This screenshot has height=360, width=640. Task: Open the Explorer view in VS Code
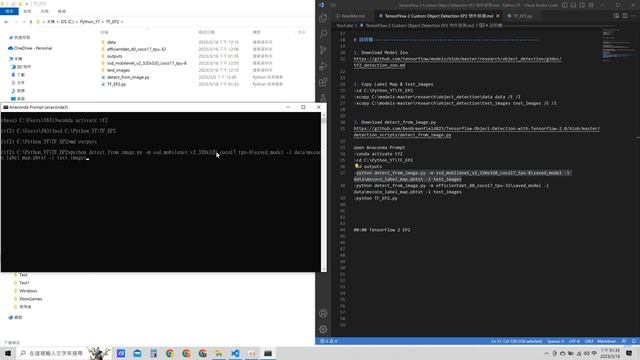click(323, 18)
